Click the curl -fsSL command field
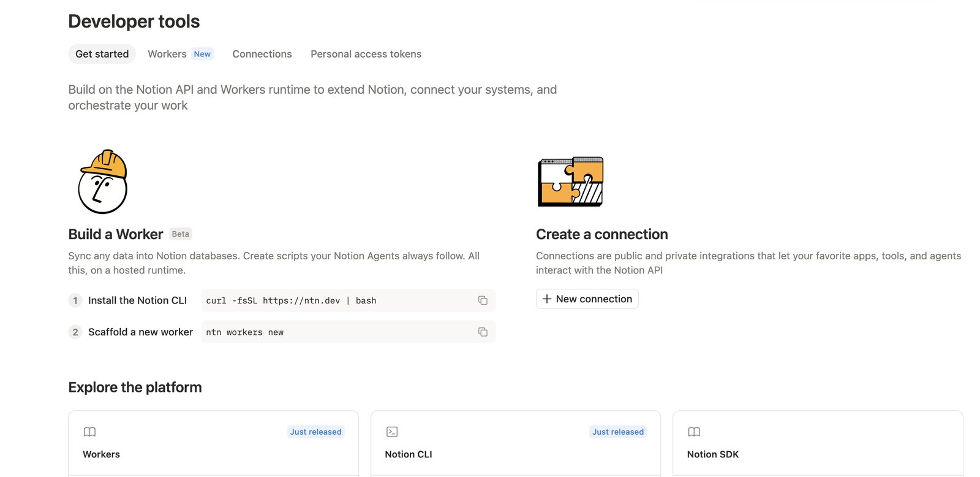Image resolution: width=980 pixels, height=477 pixels. [x=349, y=300]
